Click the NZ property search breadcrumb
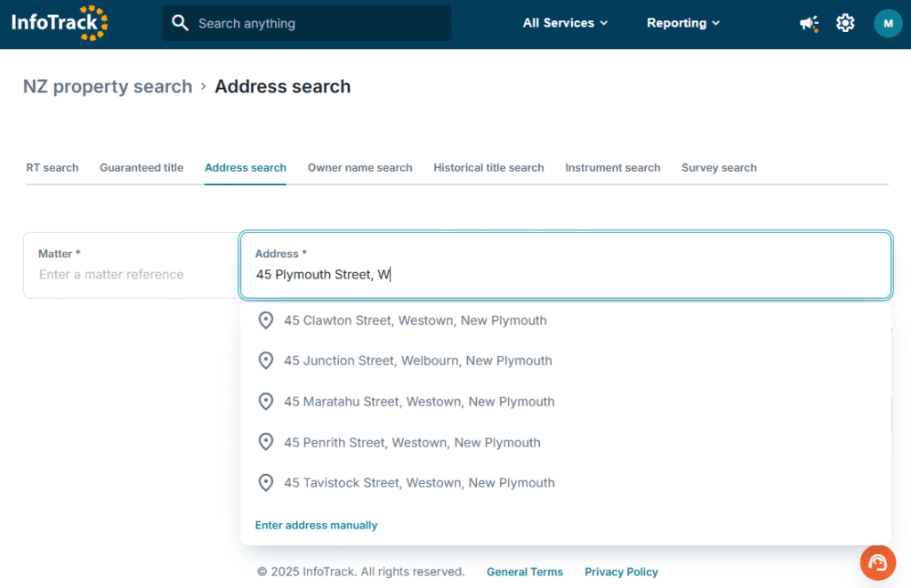 [108, 86]
